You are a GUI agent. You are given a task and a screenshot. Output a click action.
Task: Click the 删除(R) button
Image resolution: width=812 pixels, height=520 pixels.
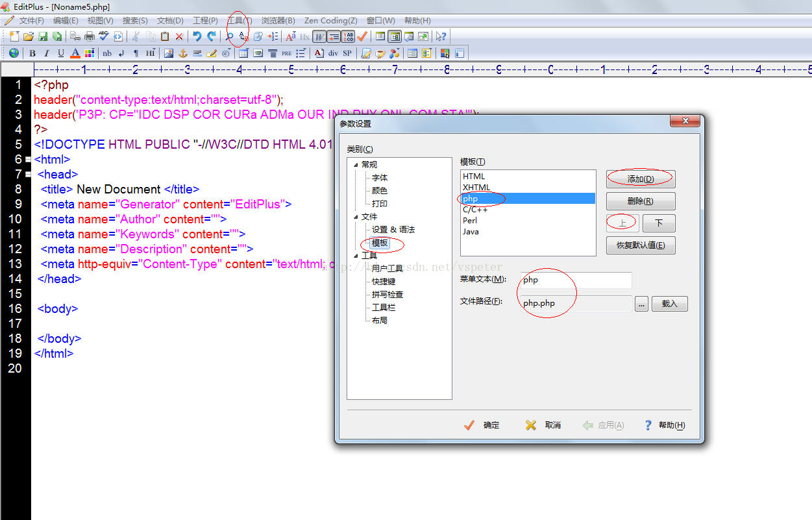641,201
